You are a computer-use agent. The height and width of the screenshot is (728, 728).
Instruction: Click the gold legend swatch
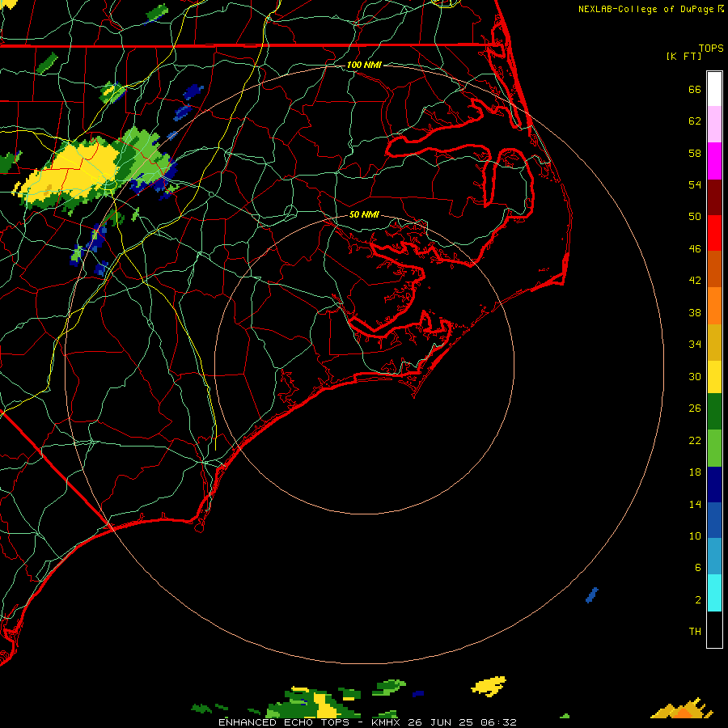(x=714, y=343)
